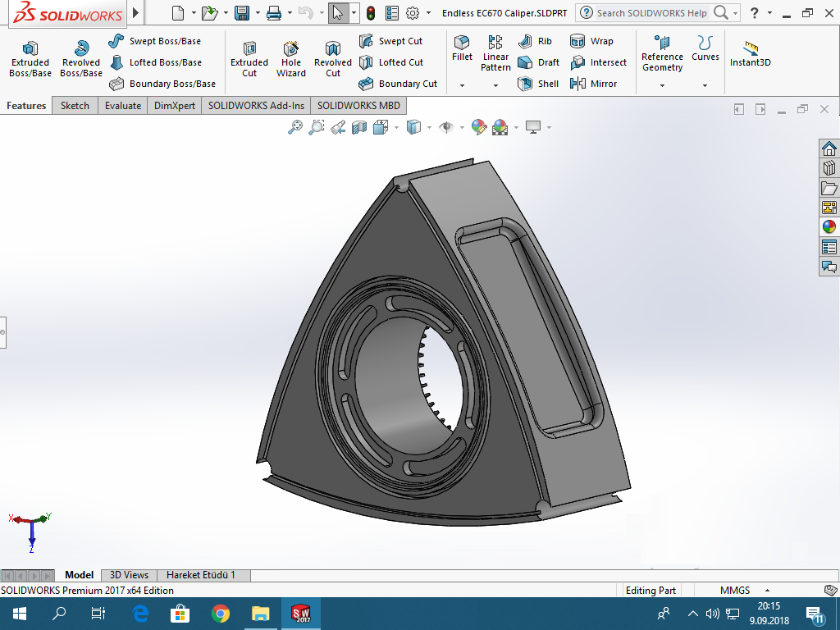Click the Zoom to Fit icon
840x630 pixels.
[295, 127]
